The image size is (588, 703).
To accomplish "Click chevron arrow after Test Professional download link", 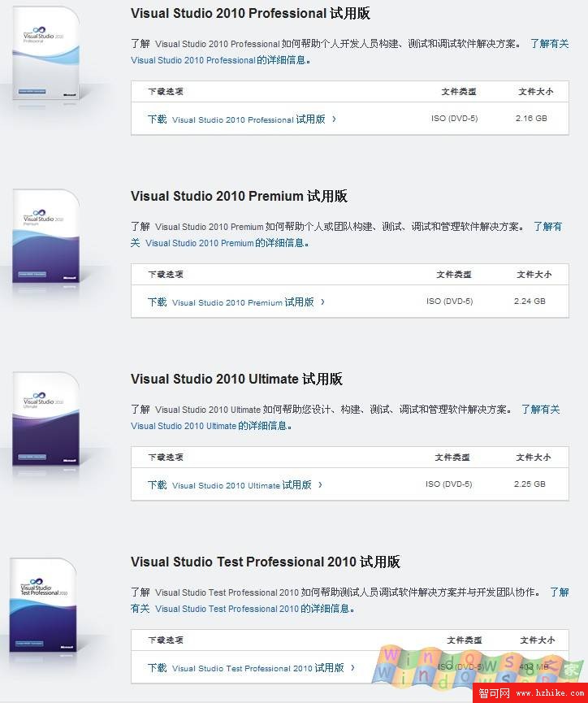I will click(352, 668).
